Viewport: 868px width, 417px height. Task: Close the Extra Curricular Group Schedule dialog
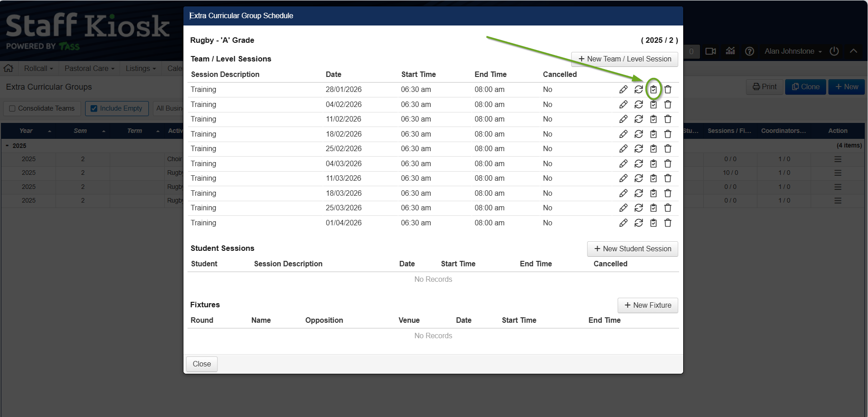pos(202,364)
